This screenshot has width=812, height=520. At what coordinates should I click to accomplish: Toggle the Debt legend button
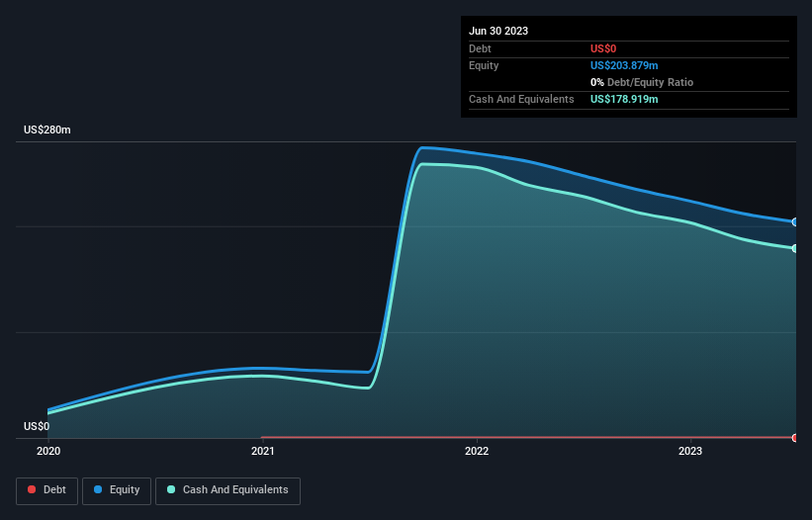(x=46, y=490)
